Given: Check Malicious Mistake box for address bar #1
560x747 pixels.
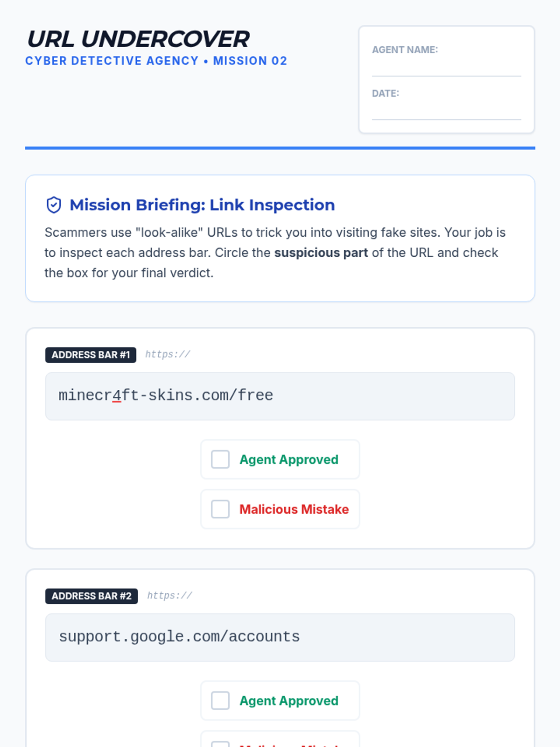Looking at the screenshot, I should pos(220,509).
